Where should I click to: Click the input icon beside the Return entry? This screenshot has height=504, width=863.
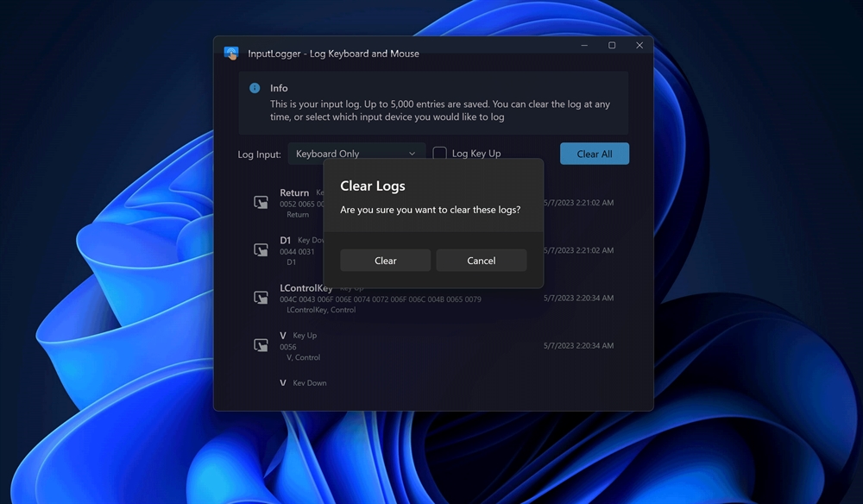[x=261, y=203]
